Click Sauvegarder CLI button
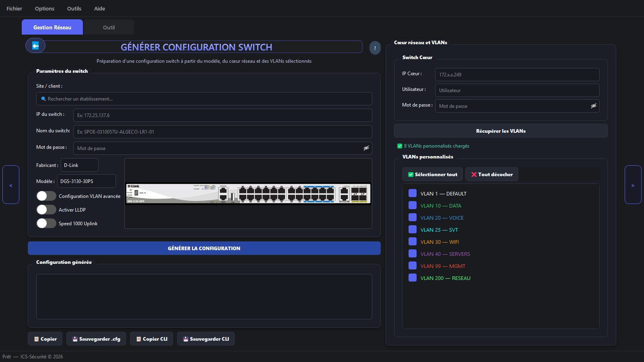The width and height of the screenshot is (644, 362). coord(206,339)
